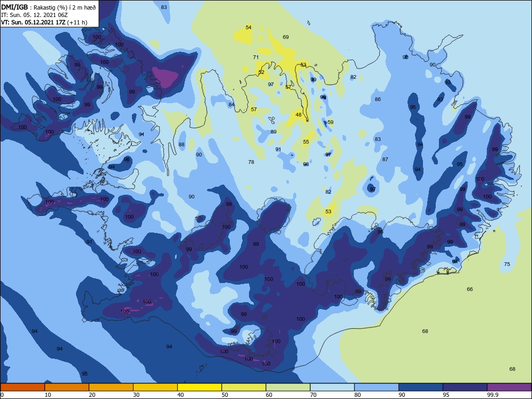Click the humidity value '78' on the map
This screenshot has width=532, height=399.
(251, 162)
